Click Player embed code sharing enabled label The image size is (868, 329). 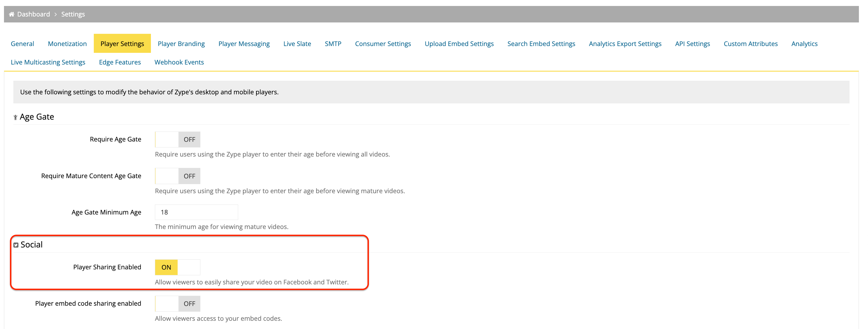pos(88,303)
